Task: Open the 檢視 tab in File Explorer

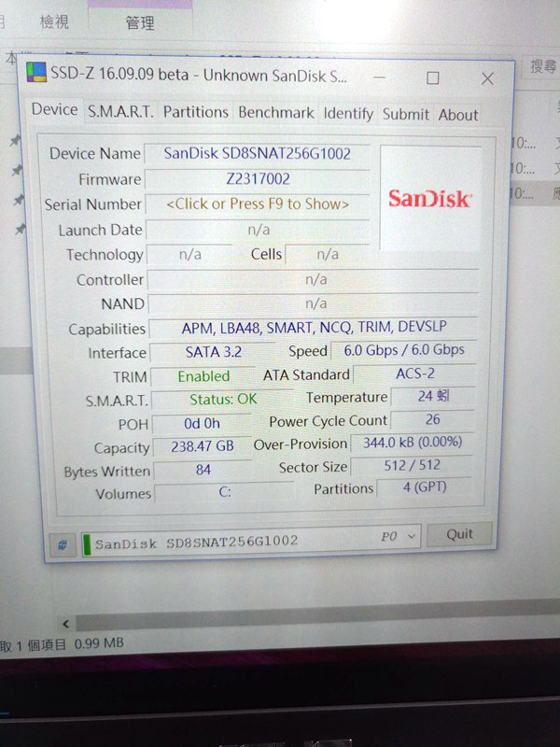Action: click(54, 21)
